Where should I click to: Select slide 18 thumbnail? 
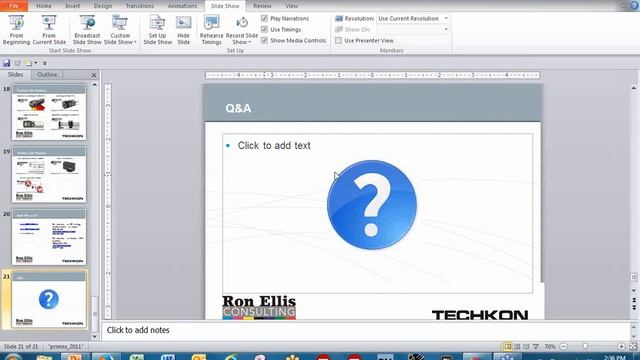49,112
